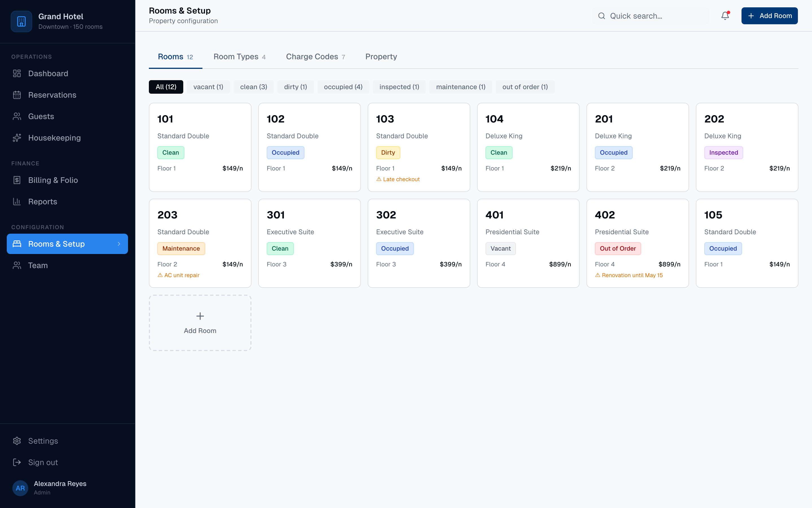Viewport: 812px width, 508px height.
Task: Click the plus icon in the dashed Add Room card
Action: 200,316
